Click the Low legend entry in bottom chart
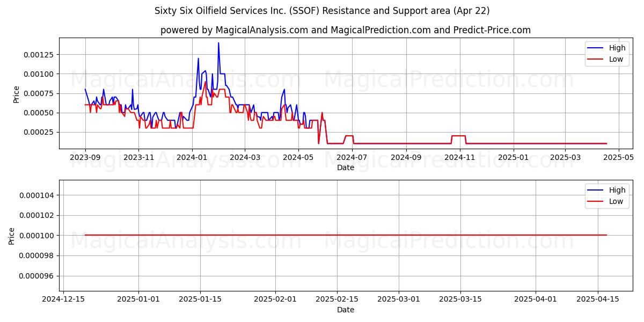 [x=605, y=202]
